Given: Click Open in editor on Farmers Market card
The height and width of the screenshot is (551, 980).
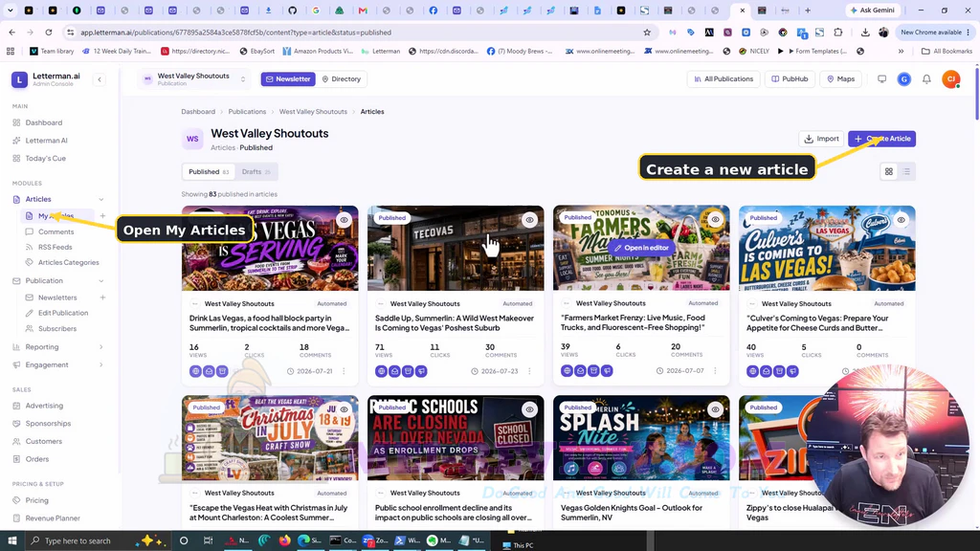Looking at the screenshot, I should click(641, 248).
